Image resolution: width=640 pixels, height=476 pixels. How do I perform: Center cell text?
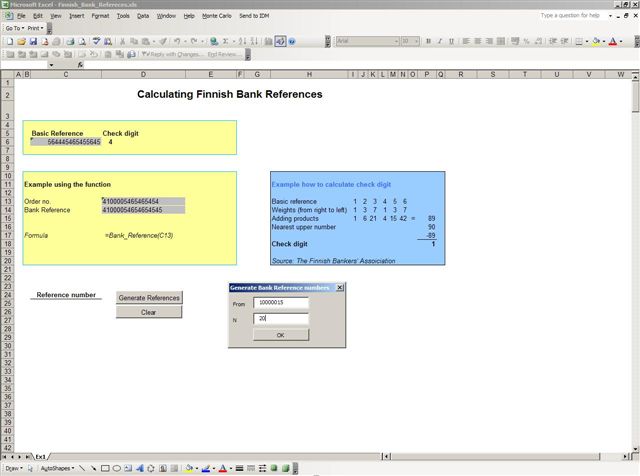(477, 41)
